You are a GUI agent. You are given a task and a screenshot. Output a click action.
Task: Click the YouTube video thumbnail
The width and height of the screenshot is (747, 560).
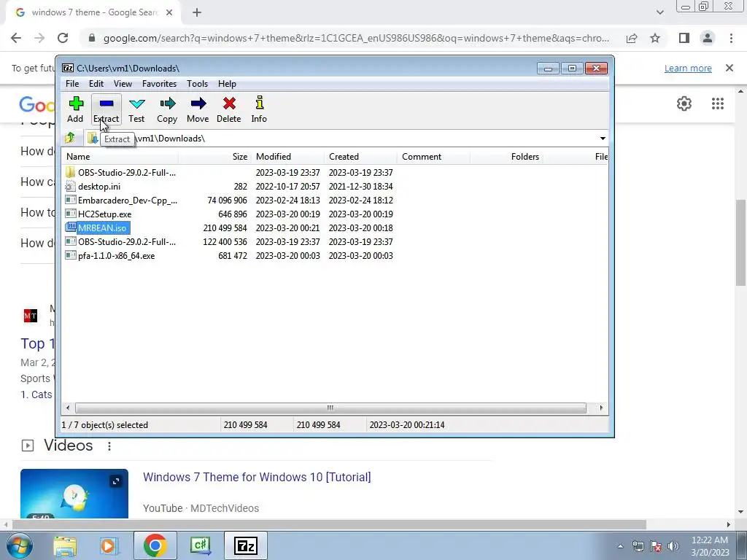74,494
